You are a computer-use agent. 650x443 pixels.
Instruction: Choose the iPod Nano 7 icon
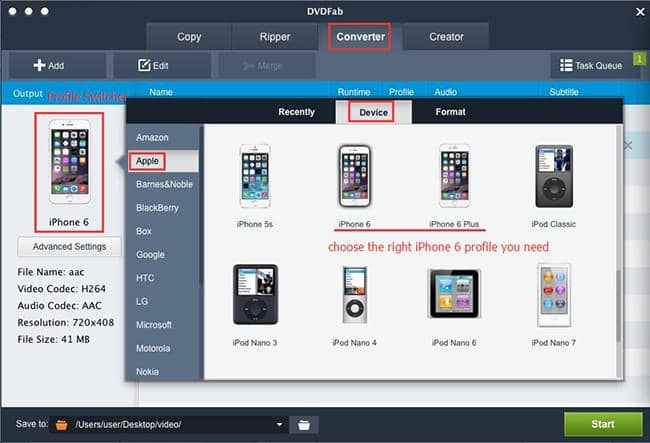554,295
